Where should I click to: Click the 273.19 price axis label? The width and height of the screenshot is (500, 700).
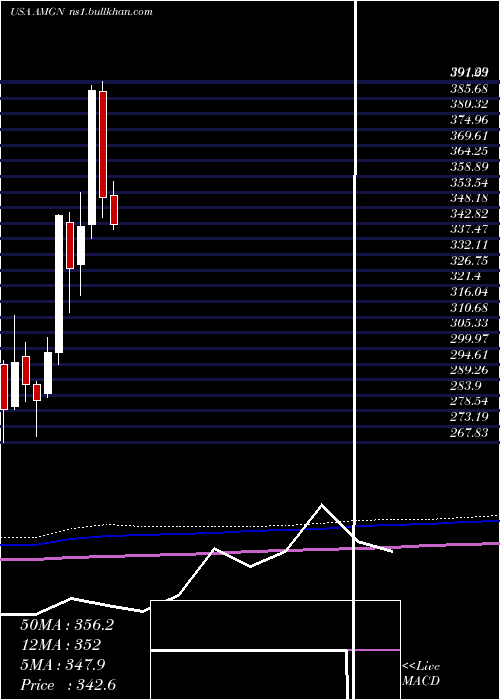pos(469,417)
